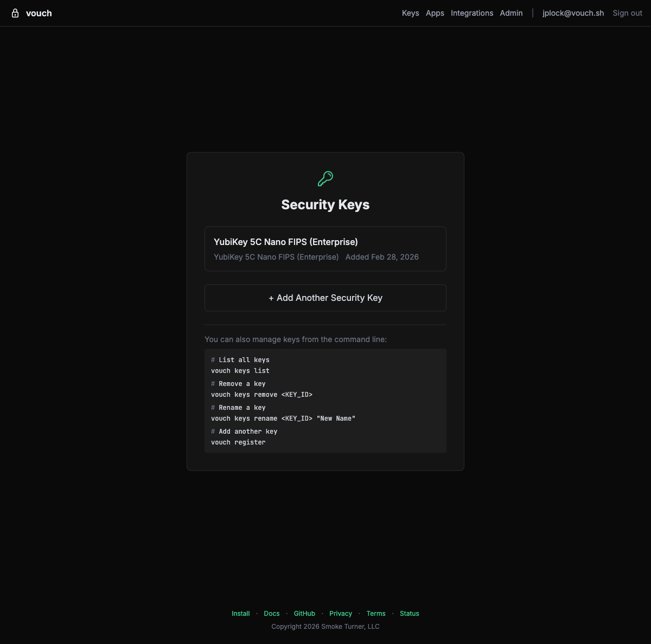Sign out of the vouch account
Viewport: 651px width, 644px height.
(627, 12)
